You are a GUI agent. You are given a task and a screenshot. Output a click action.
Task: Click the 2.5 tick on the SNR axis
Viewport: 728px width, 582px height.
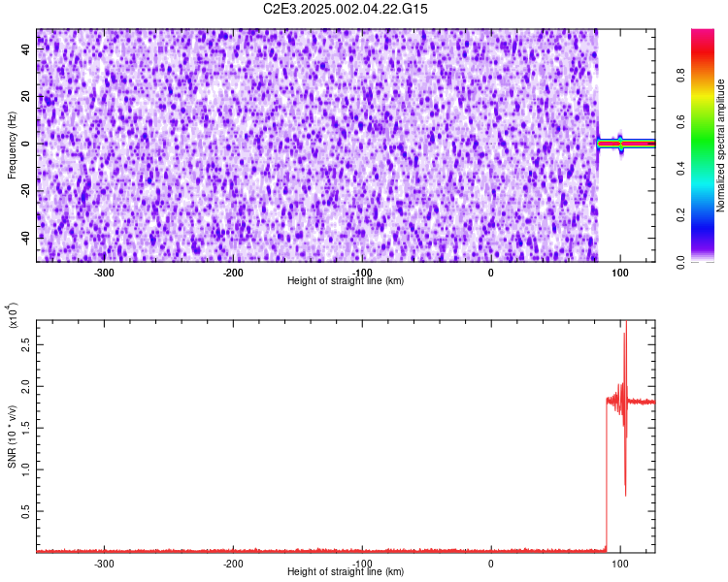coord(25,344)
